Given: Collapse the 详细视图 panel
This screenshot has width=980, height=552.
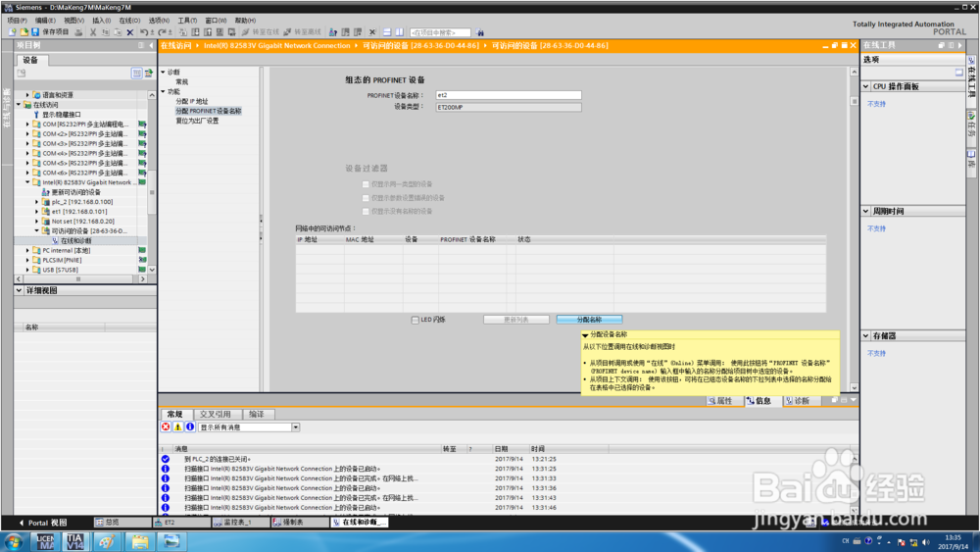Looking at the screenshot, I should [x=19, y=290].
